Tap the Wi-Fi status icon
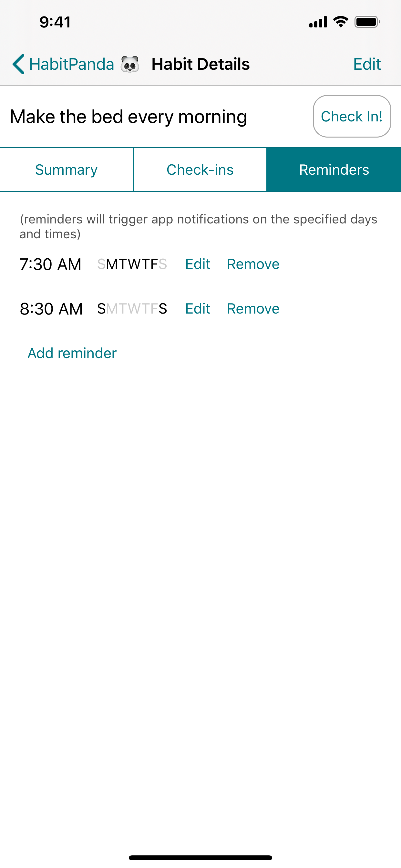Screen dimensions: 401x868 340,22
